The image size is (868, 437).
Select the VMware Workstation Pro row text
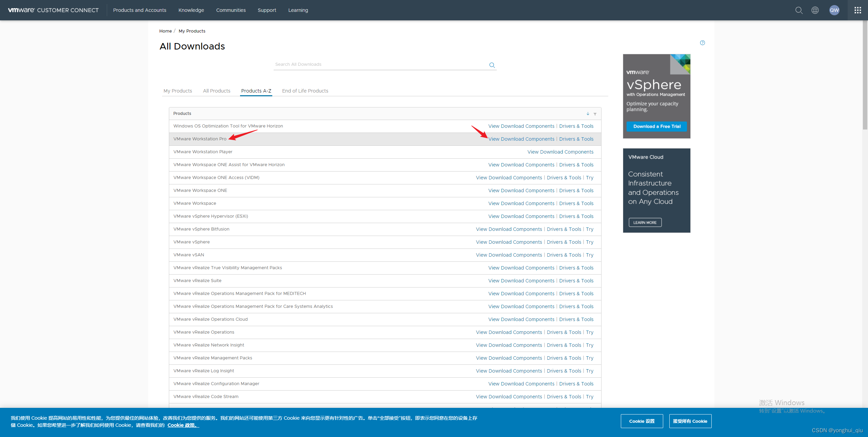tap(200, 139)
